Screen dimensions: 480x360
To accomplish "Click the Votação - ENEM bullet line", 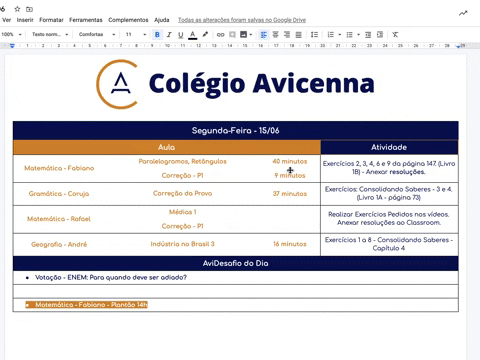I will (111, 277).
